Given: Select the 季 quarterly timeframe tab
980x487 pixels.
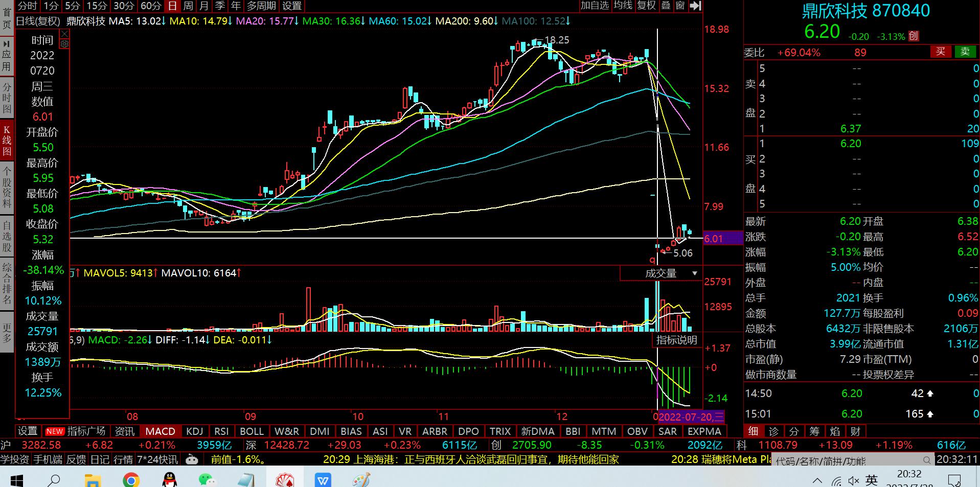Looking at the screenshot, I should pos(220,6).
